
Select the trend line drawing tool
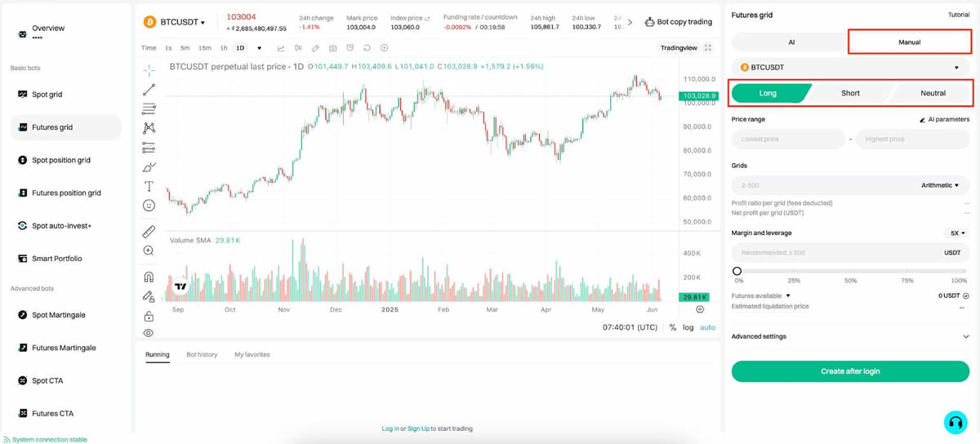click(149, 89)
